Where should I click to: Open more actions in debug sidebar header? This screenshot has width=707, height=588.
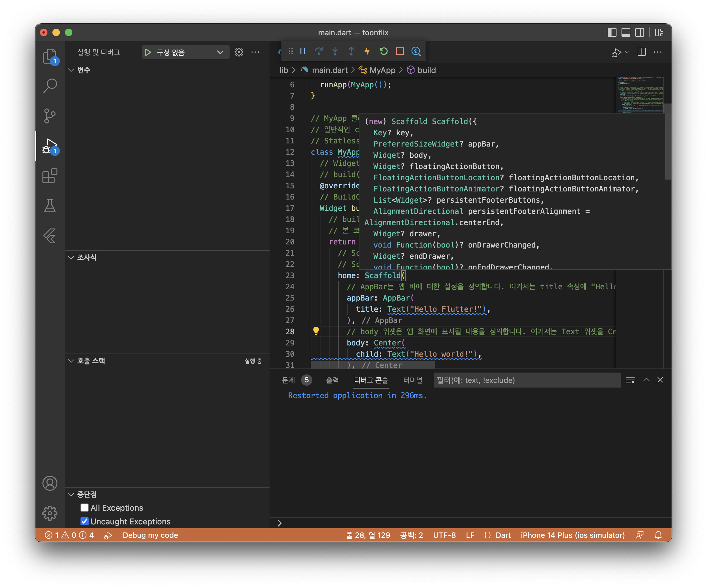(255, 52)
